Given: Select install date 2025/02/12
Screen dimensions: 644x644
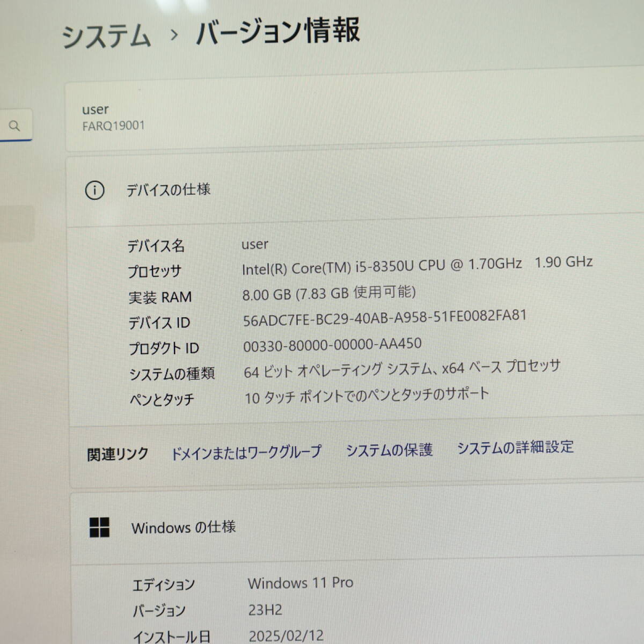Looking at the screenshot, I should click(x=287, y=636).
